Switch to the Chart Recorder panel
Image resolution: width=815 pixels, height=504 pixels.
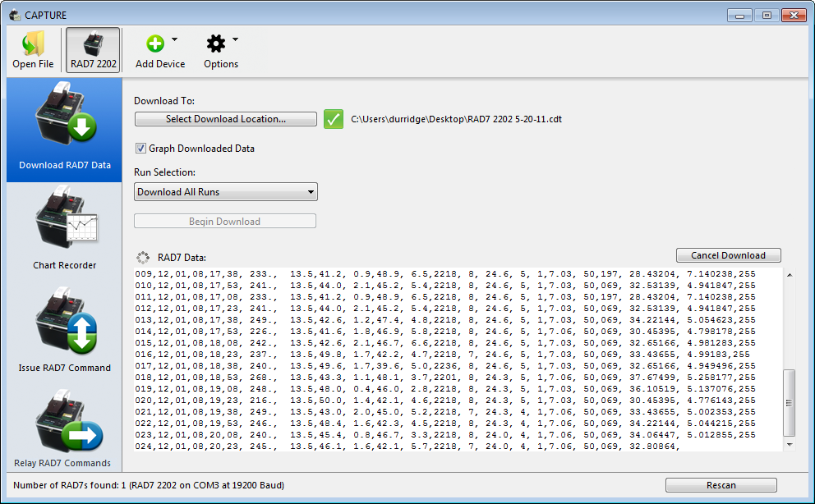pos(64,229)
